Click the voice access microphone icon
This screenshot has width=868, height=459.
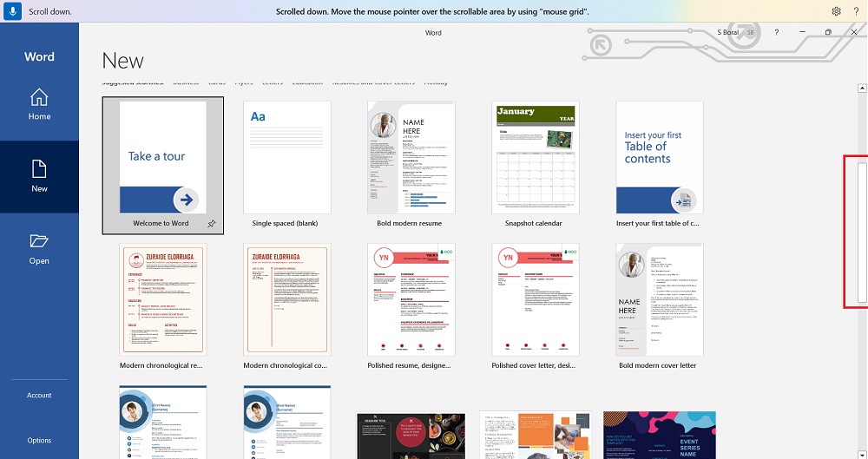(12, 11)
